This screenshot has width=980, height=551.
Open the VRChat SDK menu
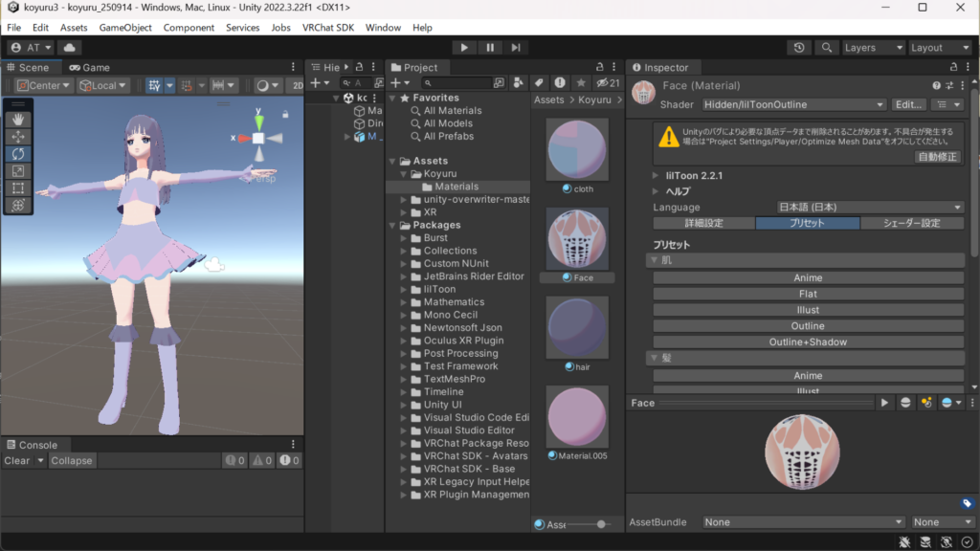pyautogui.click(x=328, y=28)
